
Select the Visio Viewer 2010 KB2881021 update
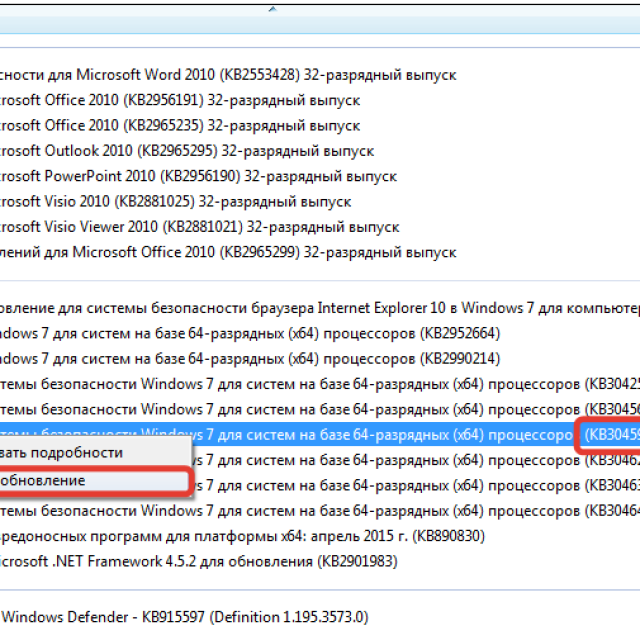[x=200, y=227]
